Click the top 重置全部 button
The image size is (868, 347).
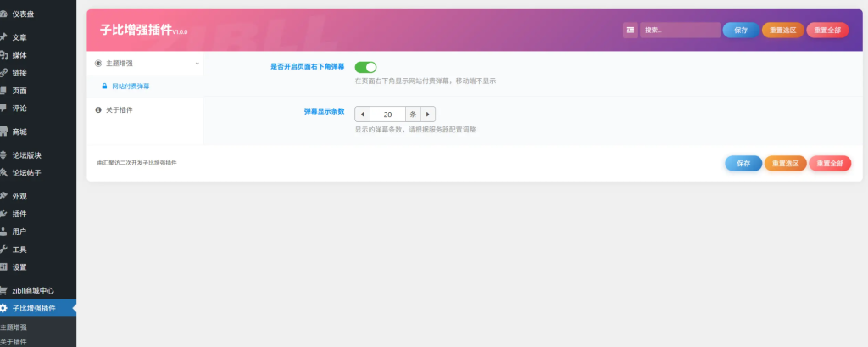[827, 30]
